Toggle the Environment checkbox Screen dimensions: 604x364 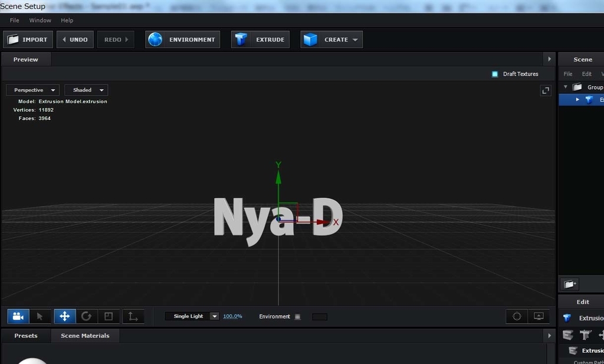pos(297,317)
